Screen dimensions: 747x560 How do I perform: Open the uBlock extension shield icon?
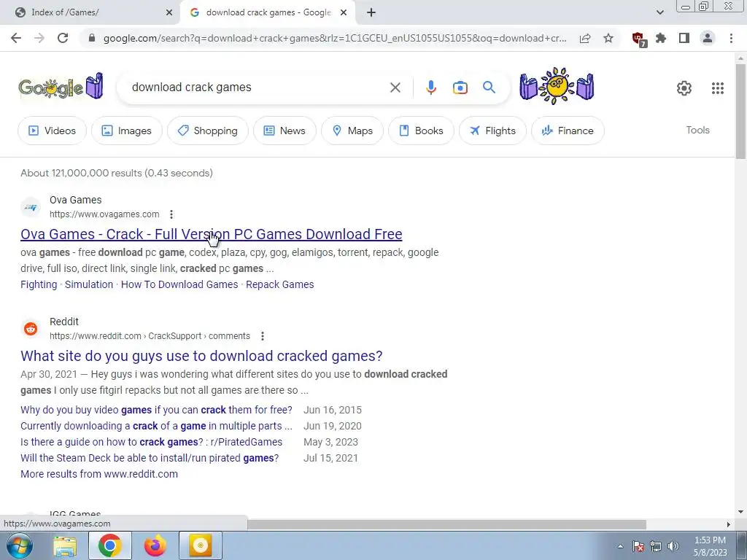pyautogui.click(x=638, y=39)
